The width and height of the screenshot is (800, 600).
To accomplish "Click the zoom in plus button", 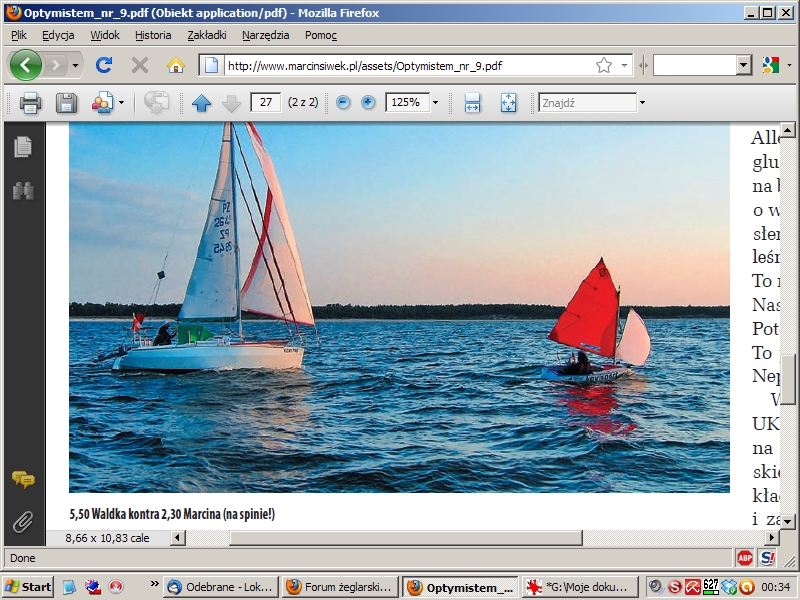I will click(368, 102).
